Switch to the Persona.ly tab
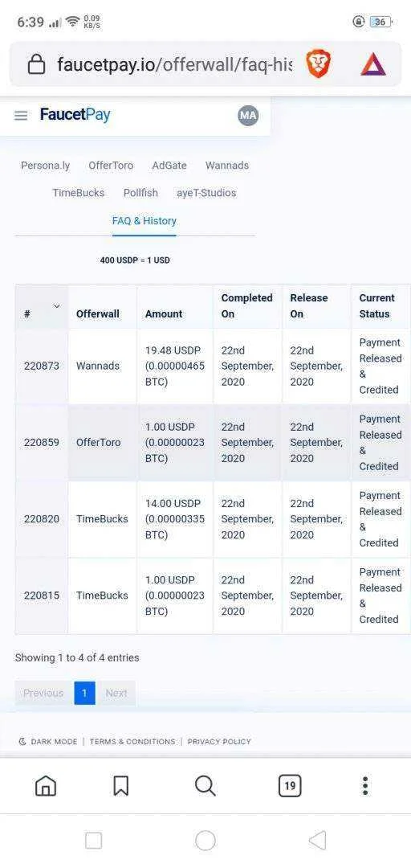 46,166
